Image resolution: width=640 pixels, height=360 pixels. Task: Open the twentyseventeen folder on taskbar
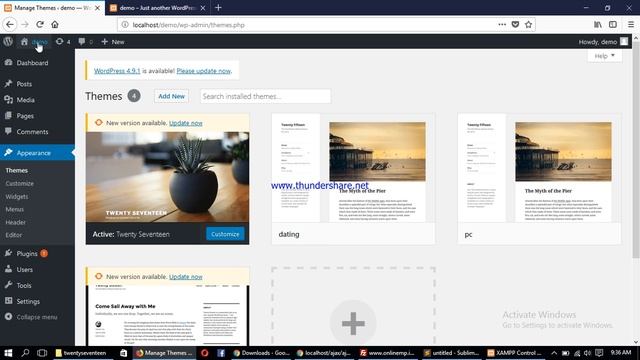pos(82,353)
